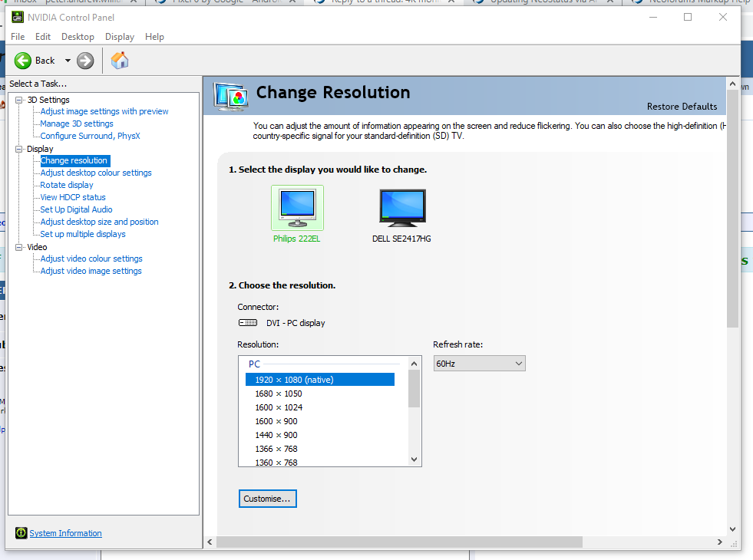Select Adjust desktop colour settings task
753x560 pixels.
tap(95, 173)
